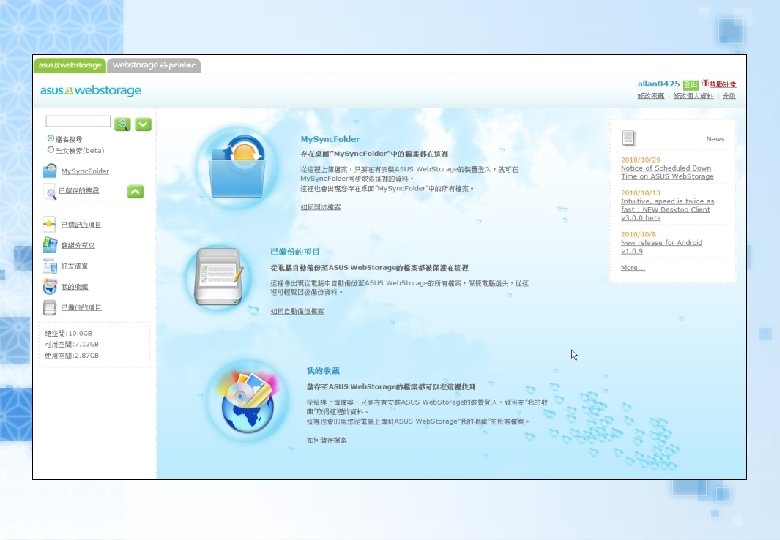The width and height of the screenshot is (780, 540).
Task: Open the MySyncFolder heading in main area
Action: point(330,139)
